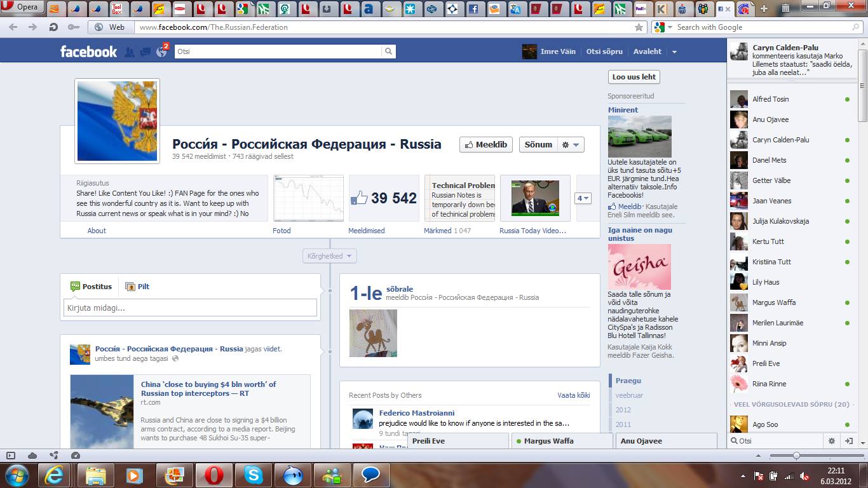
Task: Open closed tabs trash can icon
Action: (786, 8)
